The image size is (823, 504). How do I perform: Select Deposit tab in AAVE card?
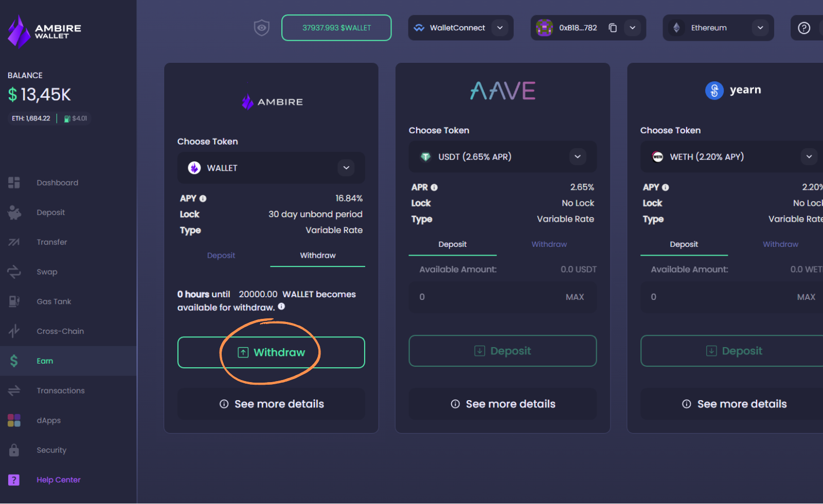[x=453, y=244]
